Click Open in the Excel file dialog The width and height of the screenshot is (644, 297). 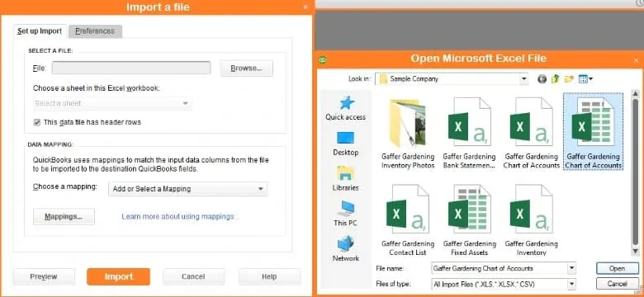[x=618, y=269]
